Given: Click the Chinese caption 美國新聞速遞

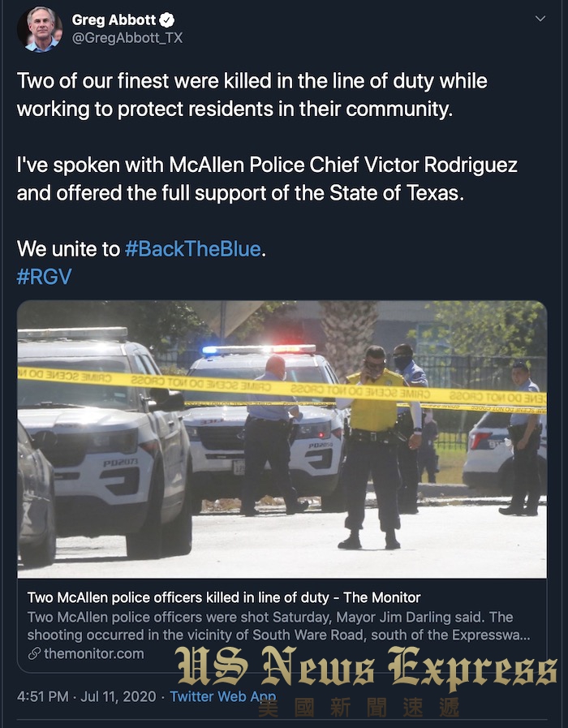Looking at the screenshot, I should 359,708.
